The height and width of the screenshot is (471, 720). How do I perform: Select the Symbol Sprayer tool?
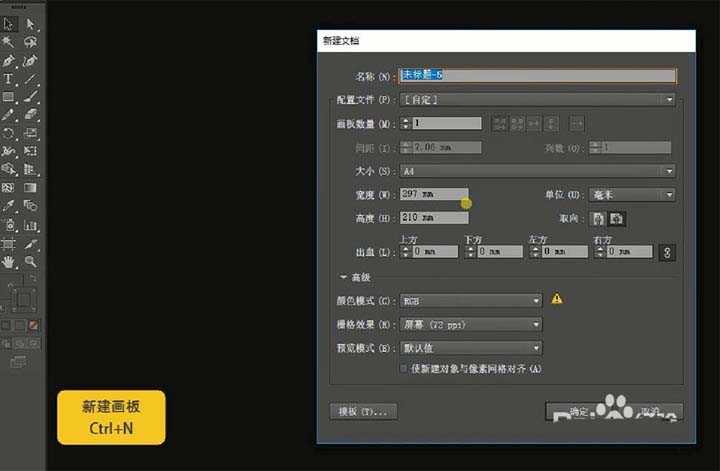coord(9,225)
